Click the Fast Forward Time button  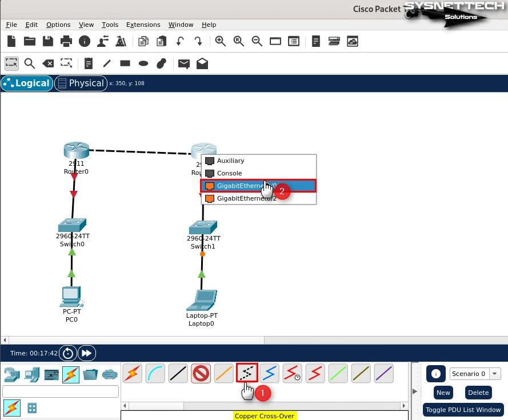click(86, 353)
